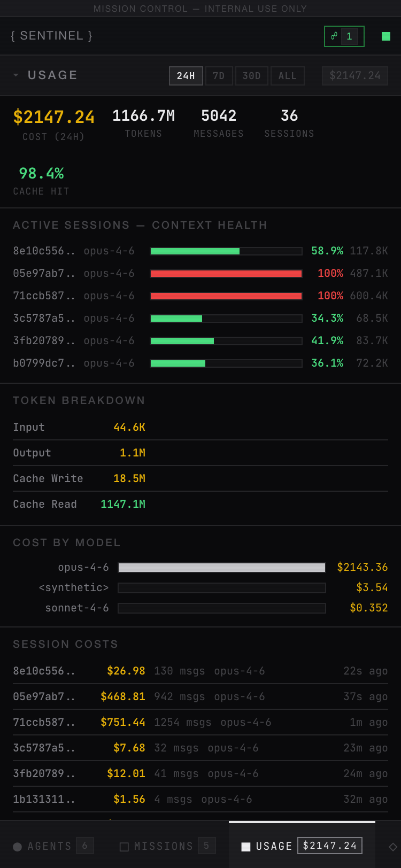
Task: Click the 1254 msgs entry
Action: pyautogui.click(x=183, y=723)
